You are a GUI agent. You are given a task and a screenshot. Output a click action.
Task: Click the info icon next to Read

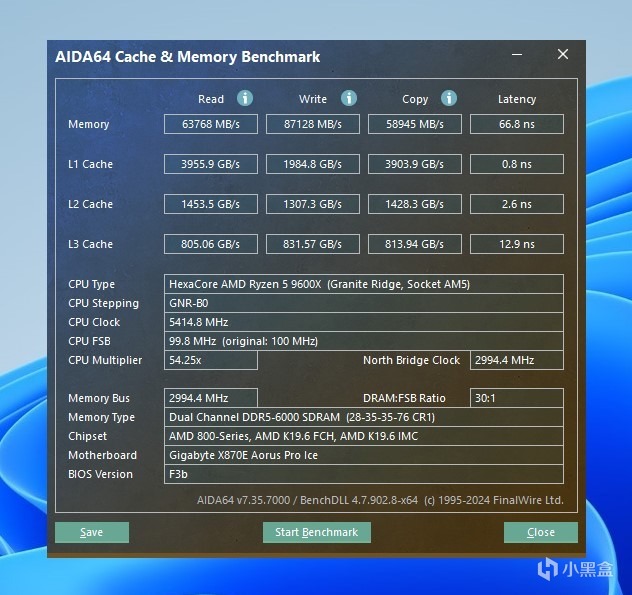pyautogui.click(x=245, y=98)
